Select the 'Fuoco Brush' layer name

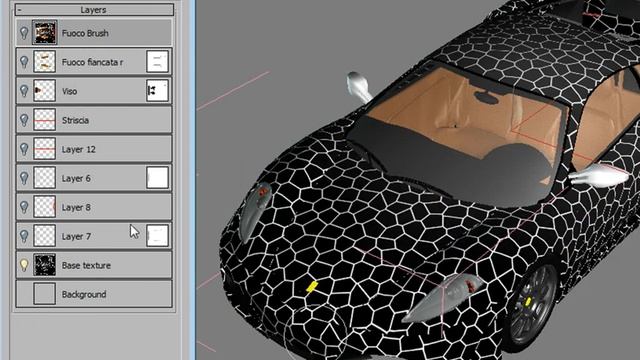click(85, 33)
